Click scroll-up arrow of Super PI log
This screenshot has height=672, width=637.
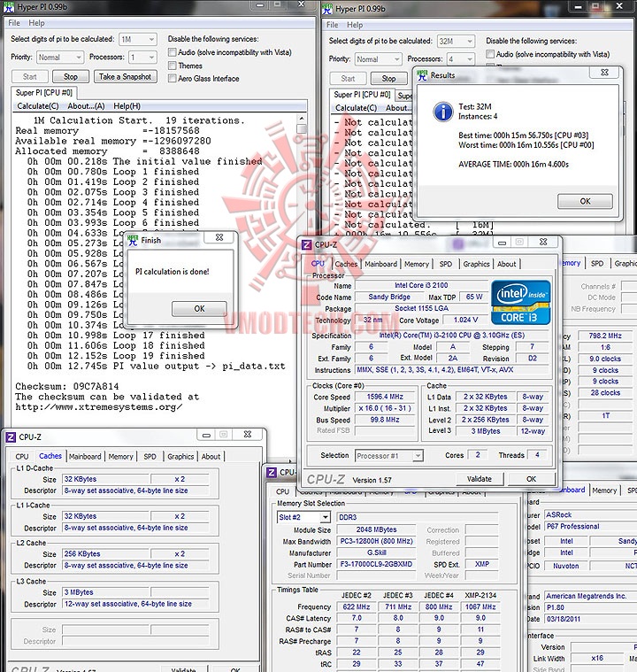302,118
